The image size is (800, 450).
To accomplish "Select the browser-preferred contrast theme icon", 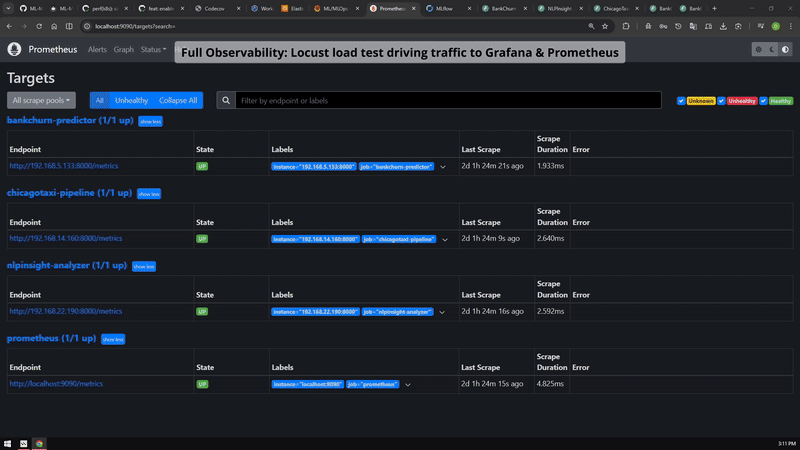I will [785, 49].
